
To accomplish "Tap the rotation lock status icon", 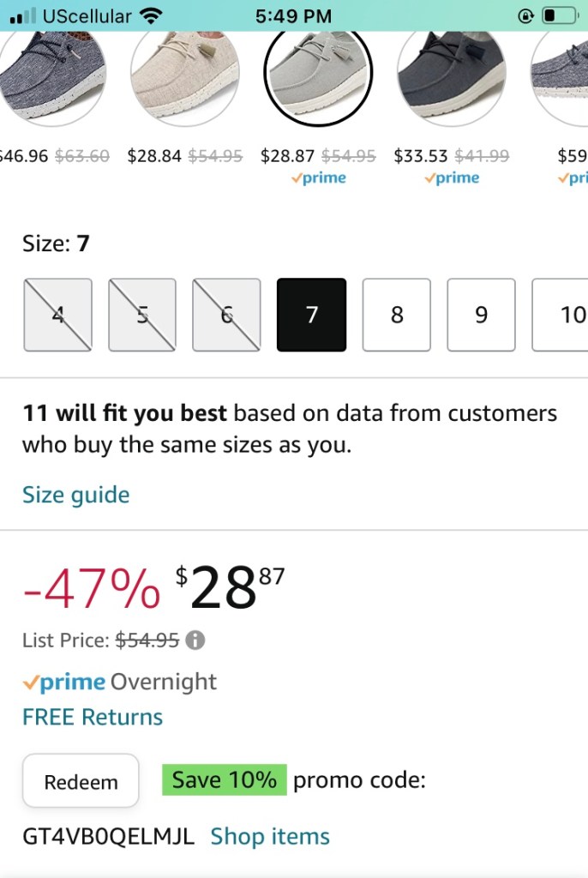I will 526,15.
